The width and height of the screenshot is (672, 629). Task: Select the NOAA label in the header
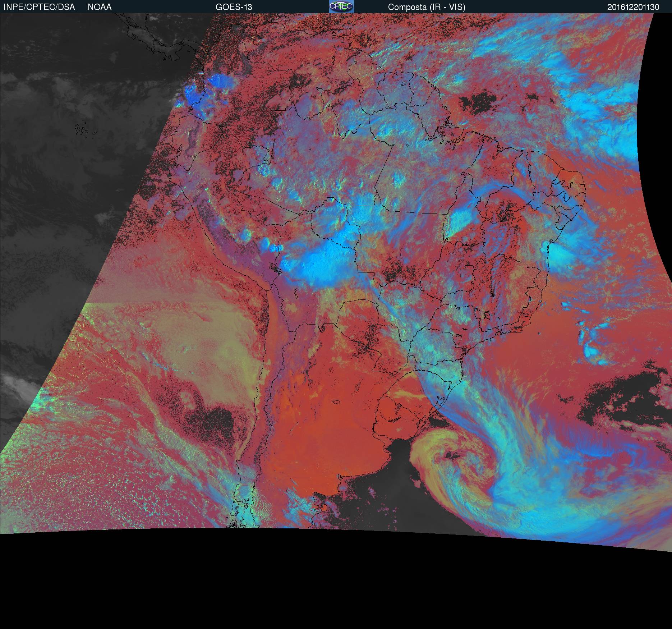100,7
